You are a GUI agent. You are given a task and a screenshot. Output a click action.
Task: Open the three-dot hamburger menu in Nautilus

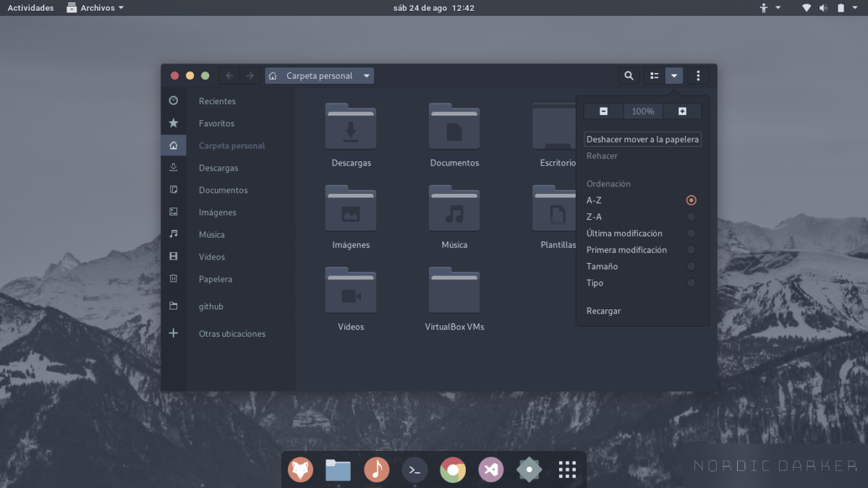pos(697,75)
